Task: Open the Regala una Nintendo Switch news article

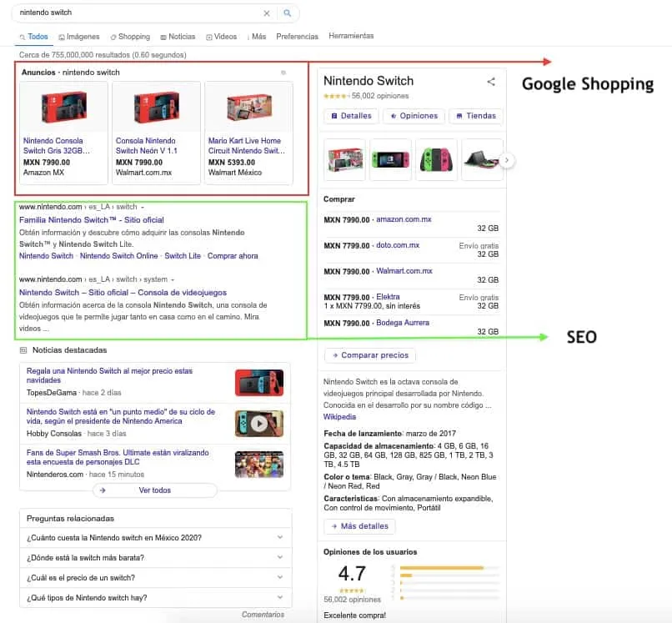Action: click(109, 375)
